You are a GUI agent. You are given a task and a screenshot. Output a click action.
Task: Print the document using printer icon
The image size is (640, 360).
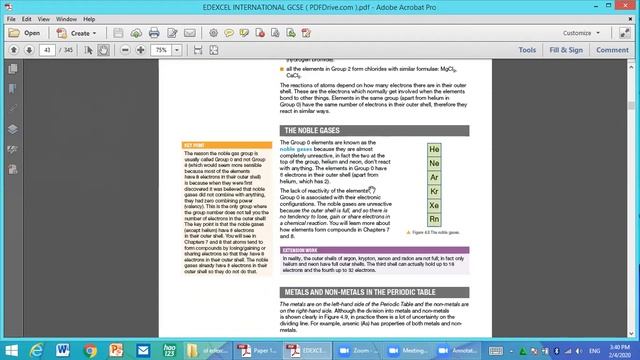[154, 33]
